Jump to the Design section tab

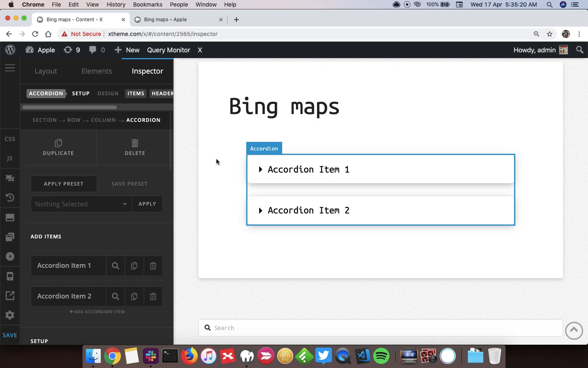[x=108, y=94]
